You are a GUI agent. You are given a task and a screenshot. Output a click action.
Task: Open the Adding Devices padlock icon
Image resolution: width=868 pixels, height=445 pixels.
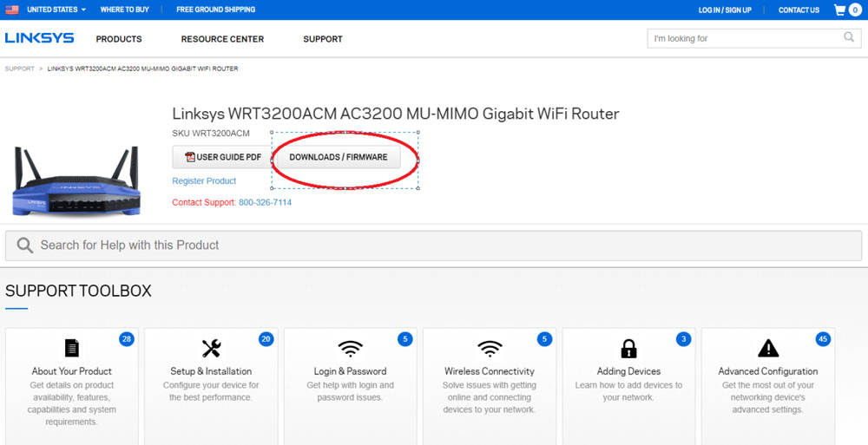[x=628, y=348]
